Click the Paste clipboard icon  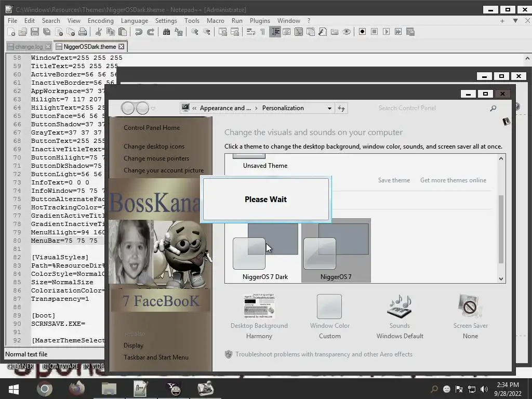123,32
